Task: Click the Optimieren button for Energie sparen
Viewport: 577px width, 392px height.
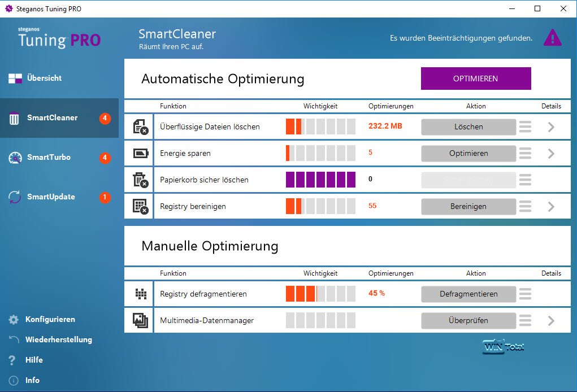Action: pos(468,153)
